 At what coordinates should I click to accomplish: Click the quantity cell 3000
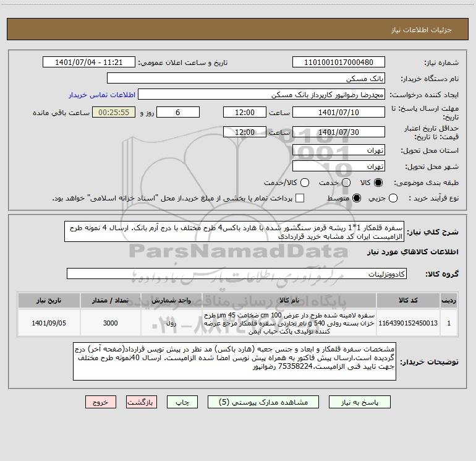tap(110, 323)
